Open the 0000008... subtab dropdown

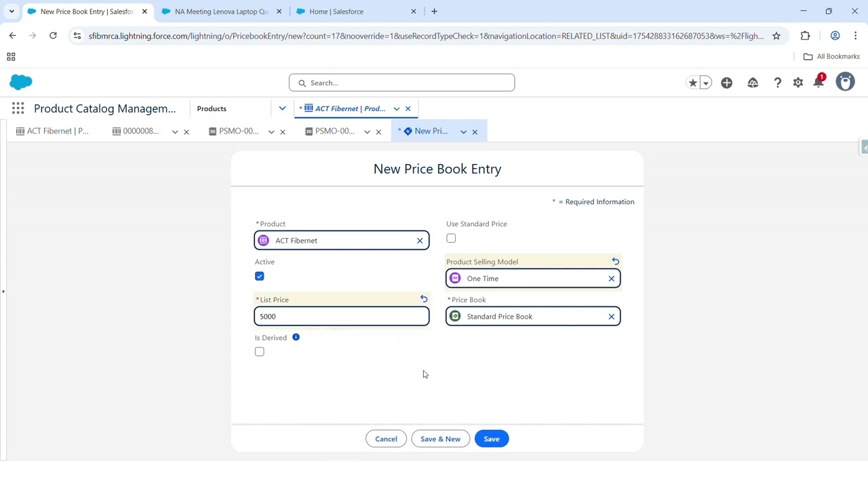(175, 131)
